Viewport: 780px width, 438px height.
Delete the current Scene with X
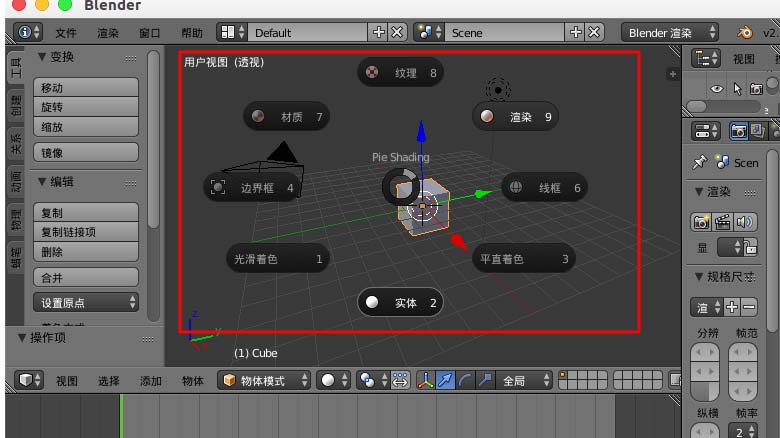594,32
